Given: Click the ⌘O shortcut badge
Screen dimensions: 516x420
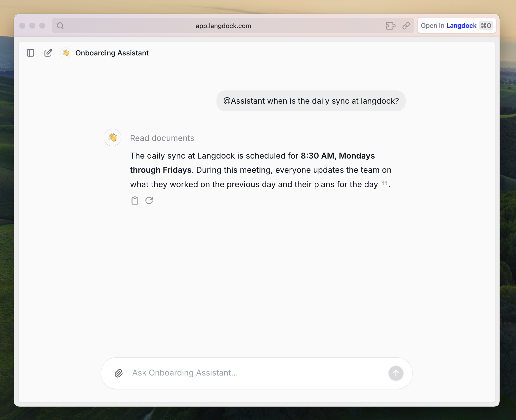Looking at the screenshot, I should click(486, 26).
